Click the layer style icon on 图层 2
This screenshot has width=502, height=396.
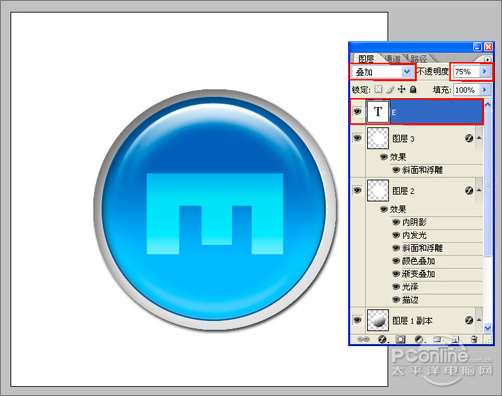(469, 191)
